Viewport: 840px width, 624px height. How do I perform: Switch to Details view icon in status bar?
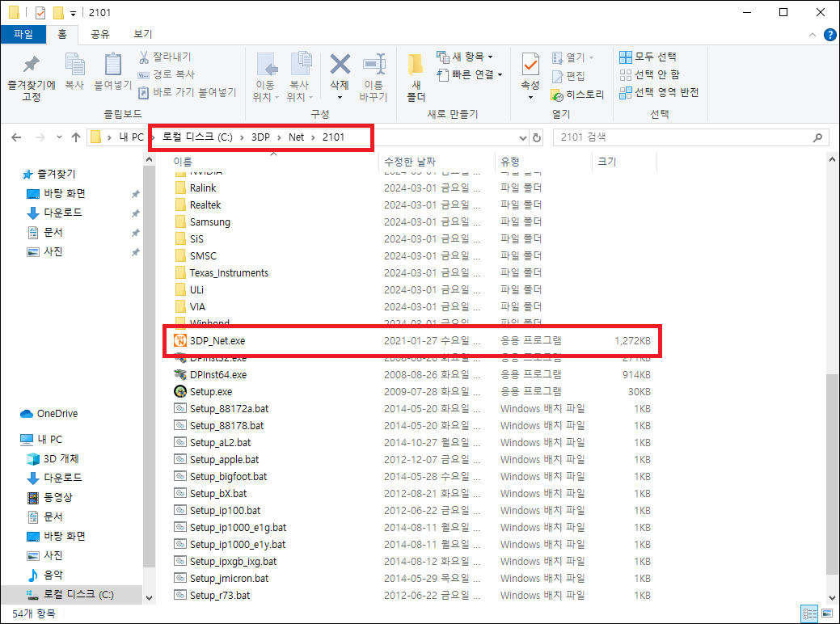809,613
